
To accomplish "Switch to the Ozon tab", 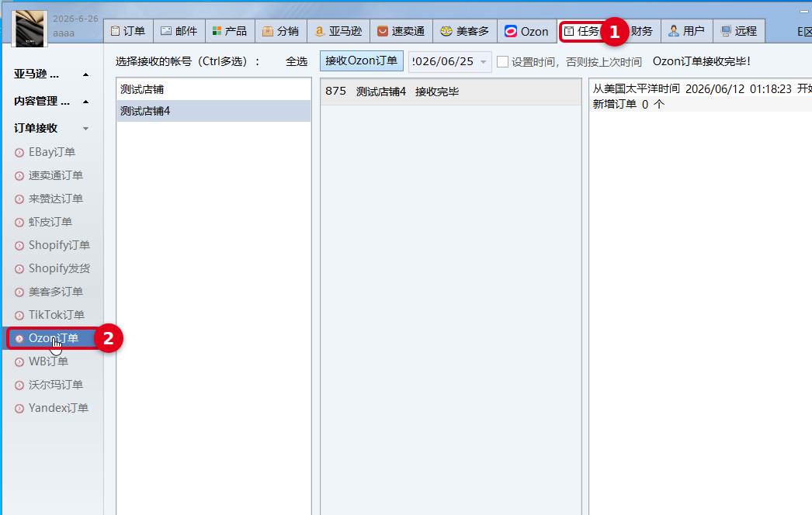I will tap(526, 31).
